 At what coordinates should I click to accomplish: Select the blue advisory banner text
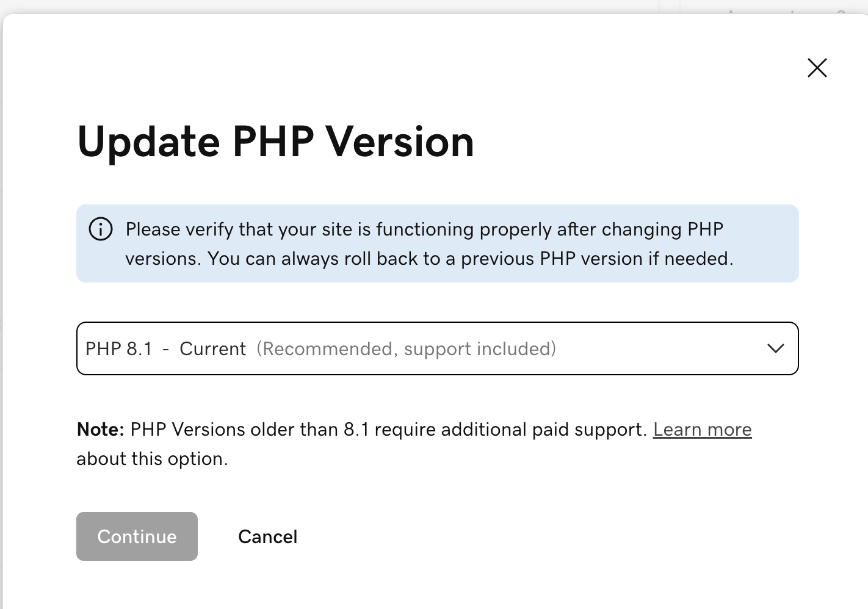424,243
